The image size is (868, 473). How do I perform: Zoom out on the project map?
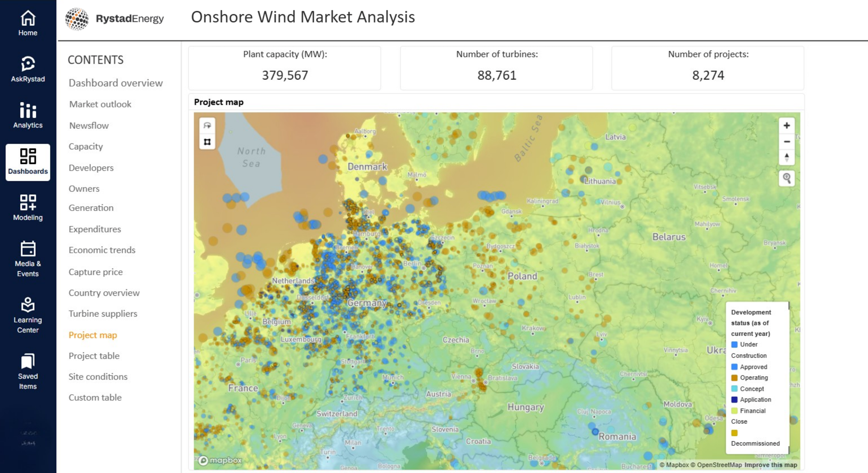pyautogui.click(x=787, y=141)
